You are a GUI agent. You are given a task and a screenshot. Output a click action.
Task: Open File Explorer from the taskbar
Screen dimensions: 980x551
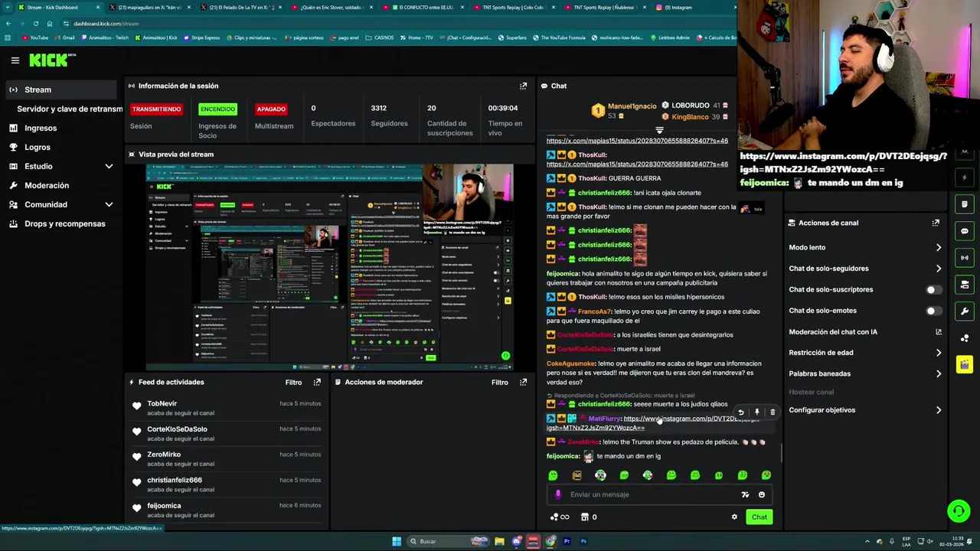pos(499,541)
